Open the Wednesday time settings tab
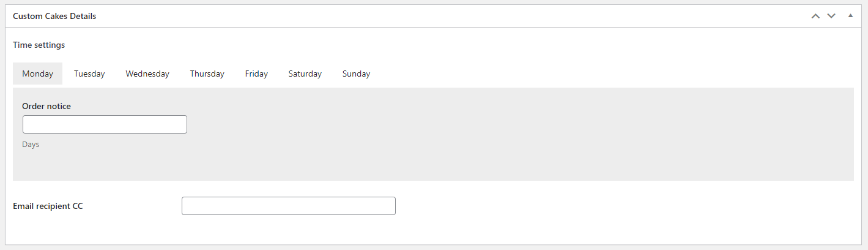The height and width of the screenshot is (250, 868). click(147, 74)
